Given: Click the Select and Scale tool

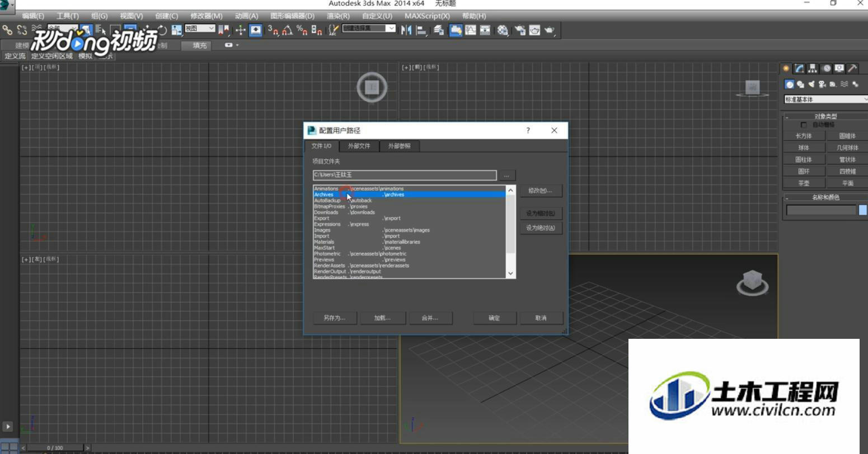Looking at the screenshot, I should pyautogui.click(x=177, y=30).
